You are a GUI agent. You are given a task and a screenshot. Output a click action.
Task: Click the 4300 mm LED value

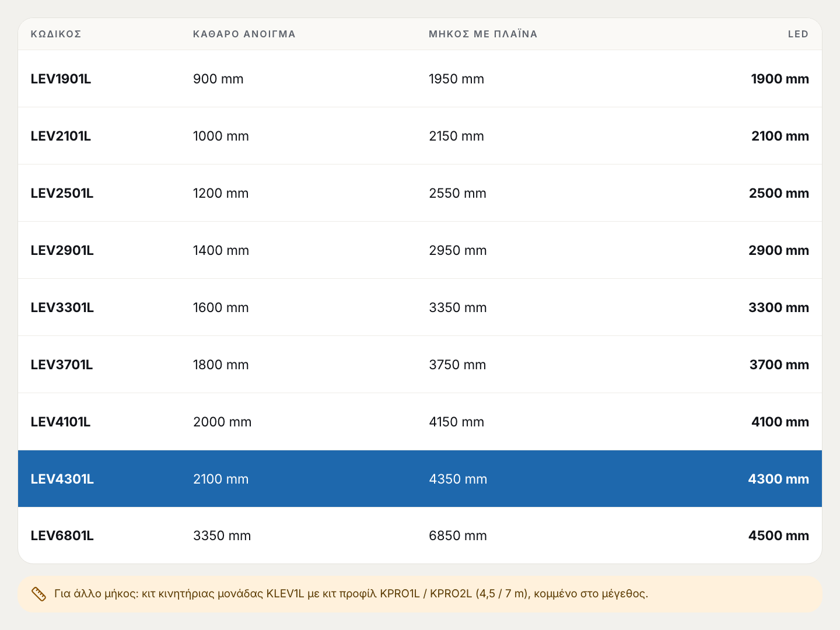(x=779, y=479)
